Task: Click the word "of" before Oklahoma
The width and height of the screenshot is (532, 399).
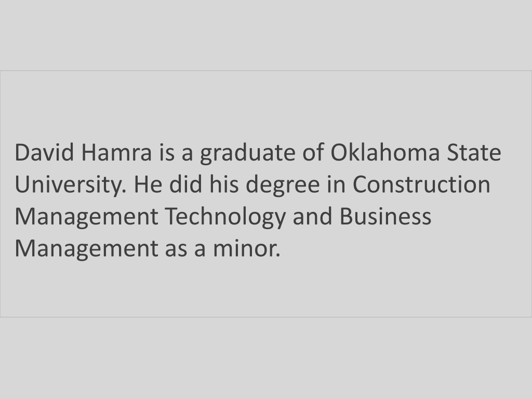Action: click(313, 152)
